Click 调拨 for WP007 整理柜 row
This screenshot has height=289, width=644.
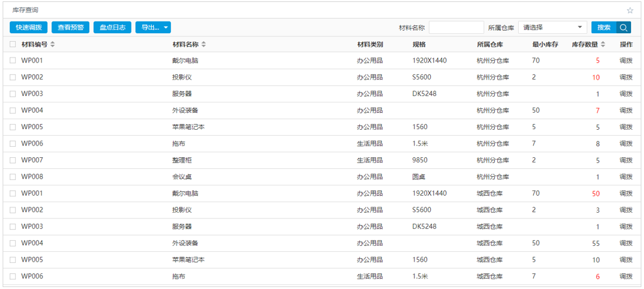(x=626, y=160)
